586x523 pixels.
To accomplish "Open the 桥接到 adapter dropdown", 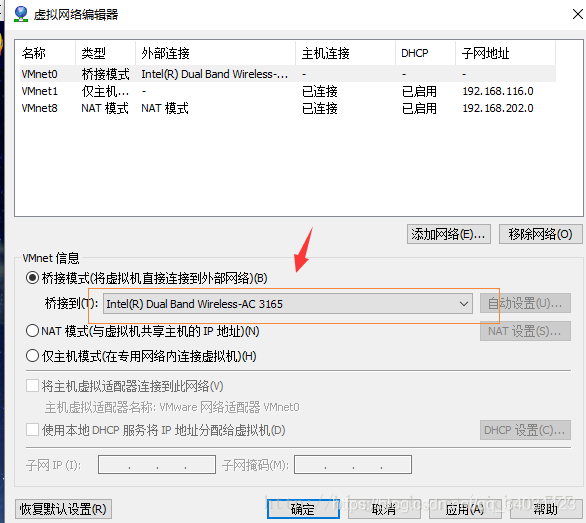I will pyautogui.click(x=288, y=304).
